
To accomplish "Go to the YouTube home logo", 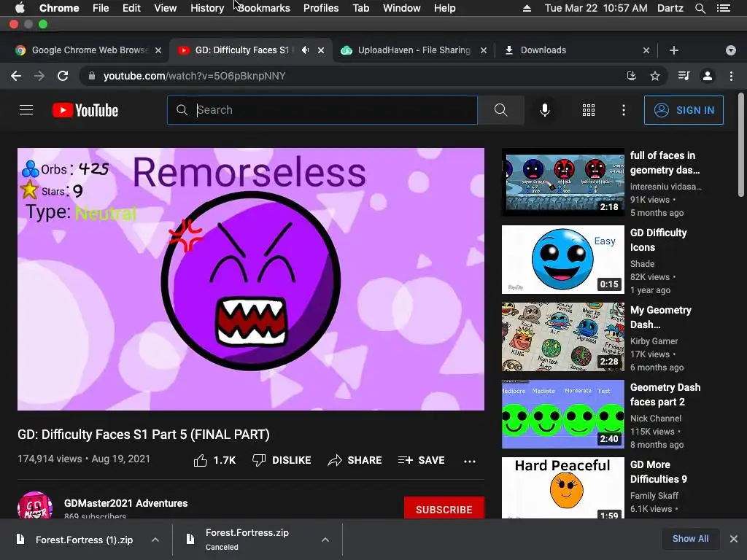I will (x=85, y=110).
